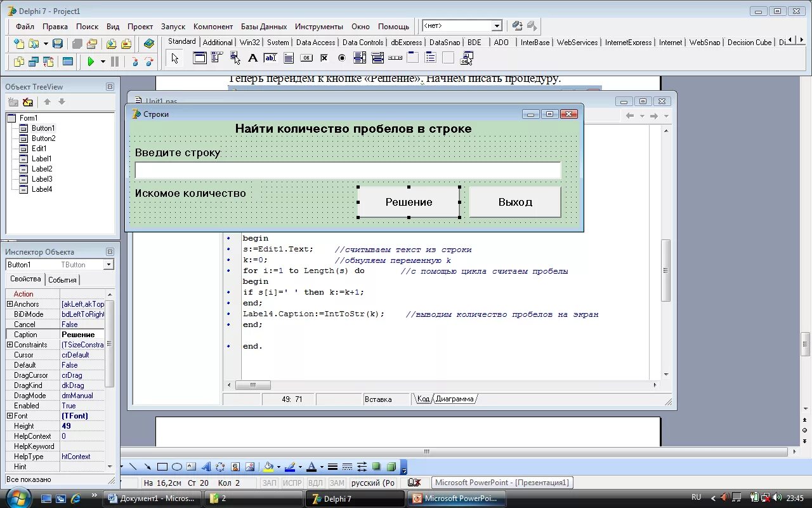This screenshot has width=812, height=508.
Task: Open the Run button dropdown arrow
Action: 103,62
